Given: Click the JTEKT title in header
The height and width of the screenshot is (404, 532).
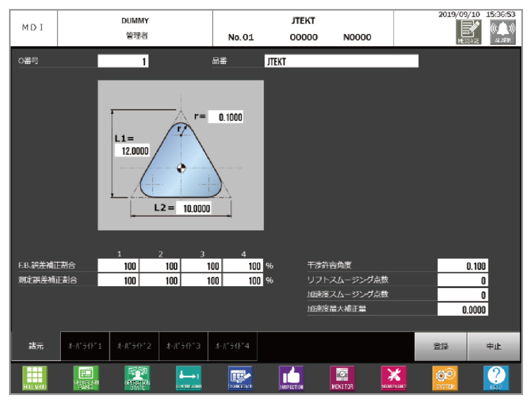Looking at the screenshot, I should pos(303,20).
